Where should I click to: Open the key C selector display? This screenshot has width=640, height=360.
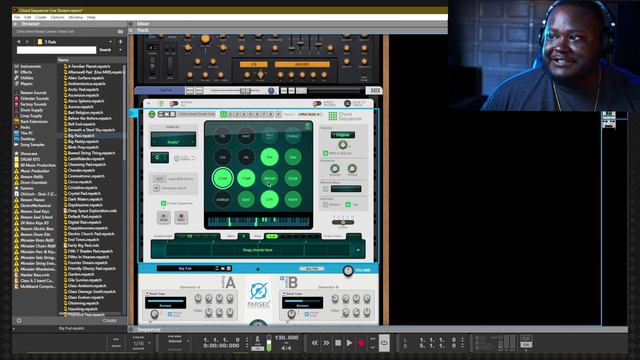159,158
